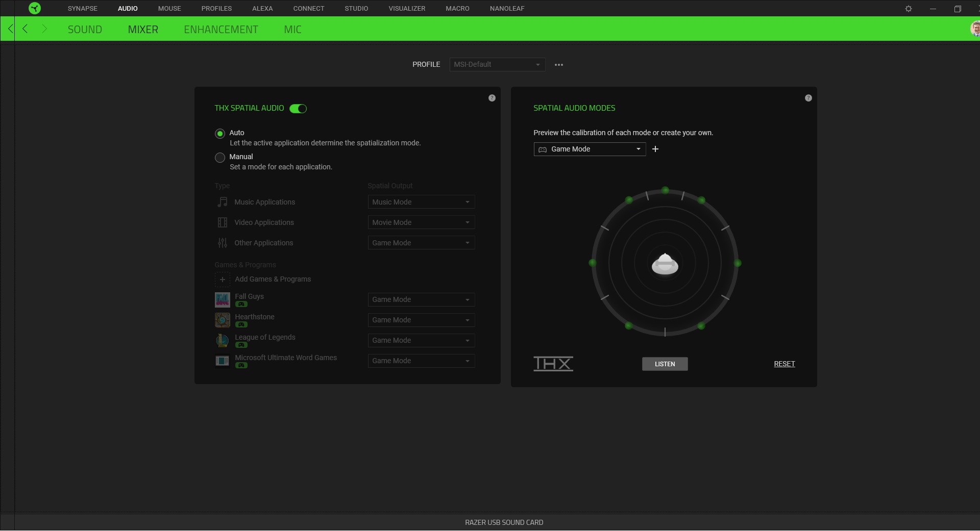Click the RAZER USB SOUND CARD device label
The height and width of the screenshot is (531, 980).
click(x=504, y=522)
